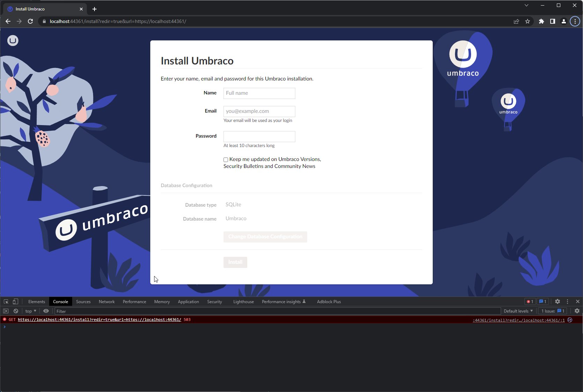
Task: Open the Chrome extensions puzzle menu
Action: click(x=542, y=21)
